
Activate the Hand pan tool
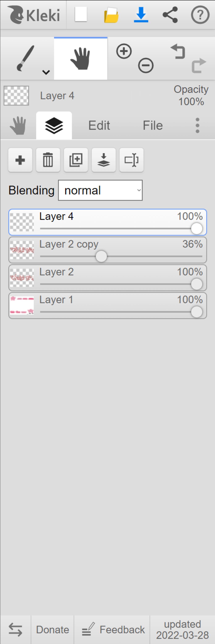coord(81,58)
